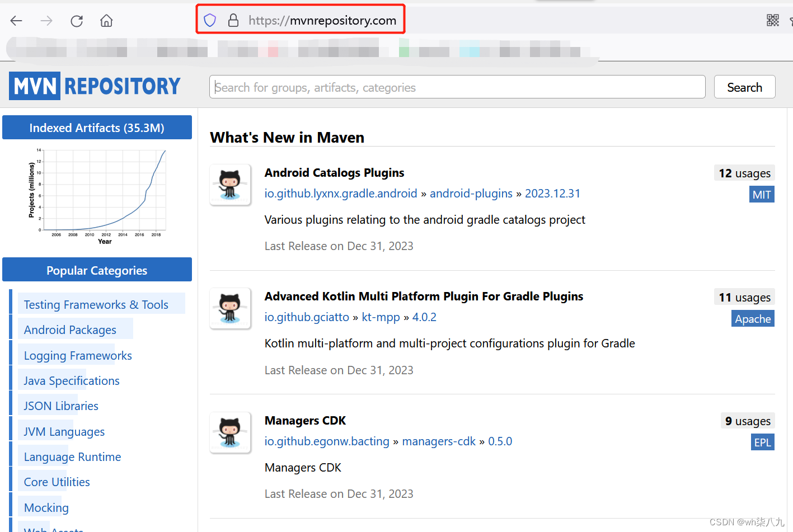Screen dimensions: 793x532
Task: Click the EPL license tag
Action: pyautogui.click(x=762, y=442)
